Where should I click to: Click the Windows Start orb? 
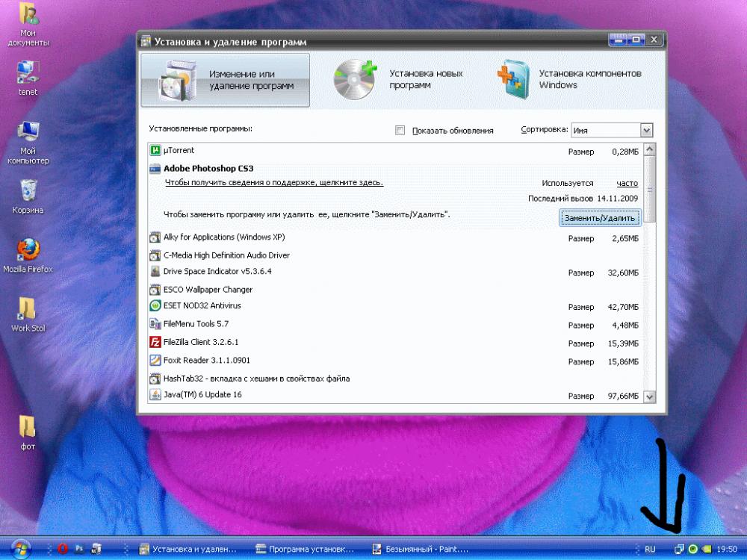click(19, 549)
